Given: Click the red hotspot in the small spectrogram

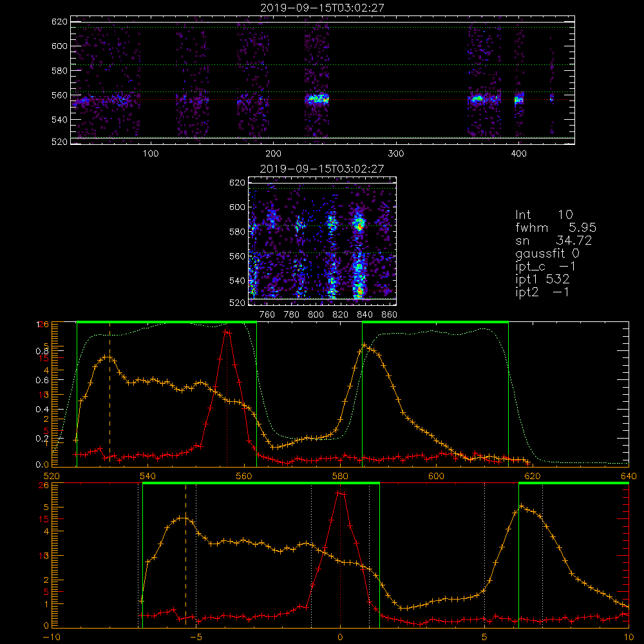Looking at the screenshot, I should [359, 225].
